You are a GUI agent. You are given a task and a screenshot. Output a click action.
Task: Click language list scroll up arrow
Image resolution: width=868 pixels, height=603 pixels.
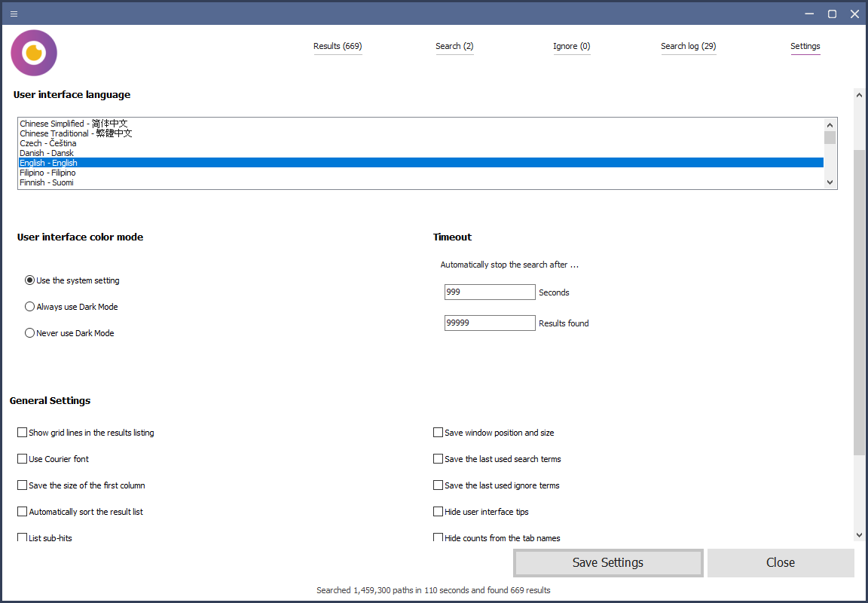tap(830, 125)
